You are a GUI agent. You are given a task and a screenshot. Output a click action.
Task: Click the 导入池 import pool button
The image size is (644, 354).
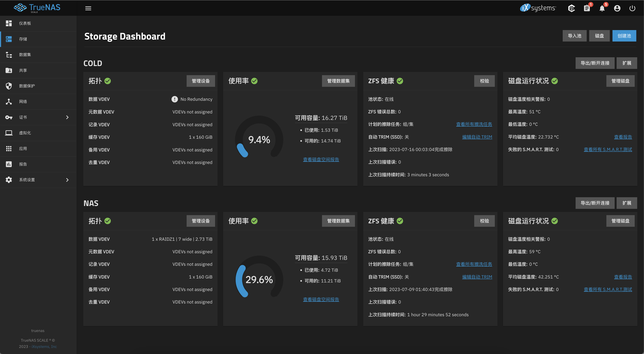pos(575,36)
